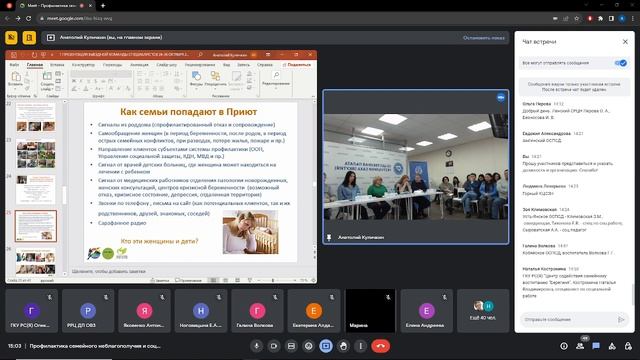
Task: Click the browser address bar
Action: coord(294,18)
